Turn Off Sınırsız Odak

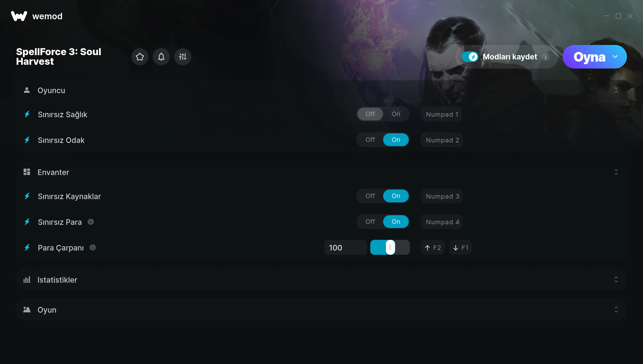[370, 140]
